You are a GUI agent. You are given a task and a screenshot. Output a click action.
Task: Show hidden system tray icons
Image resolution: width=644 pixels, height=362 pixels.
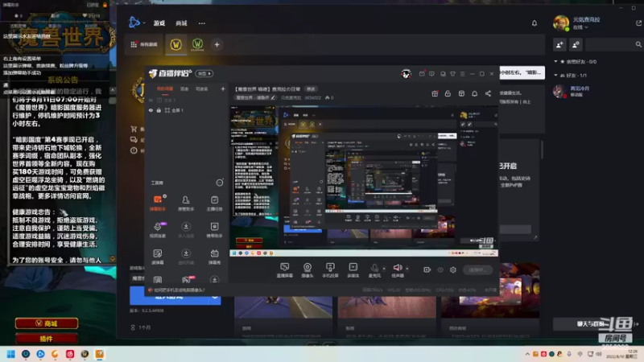(x=527, y=354)
